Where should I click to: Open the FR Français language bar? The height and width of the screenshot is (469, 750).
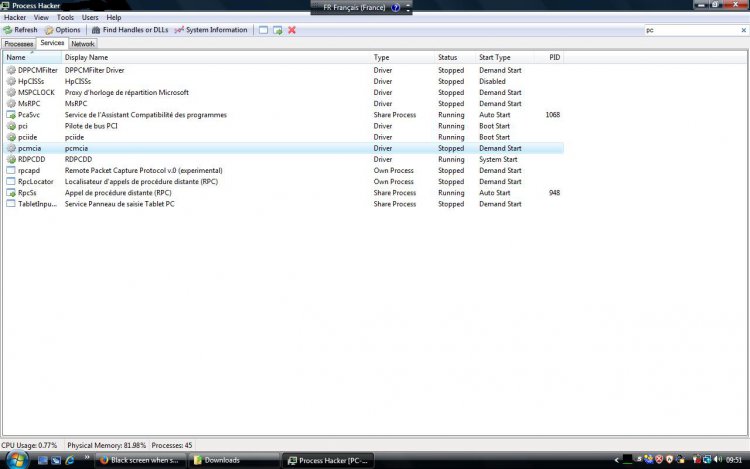(x=354, y=8)
